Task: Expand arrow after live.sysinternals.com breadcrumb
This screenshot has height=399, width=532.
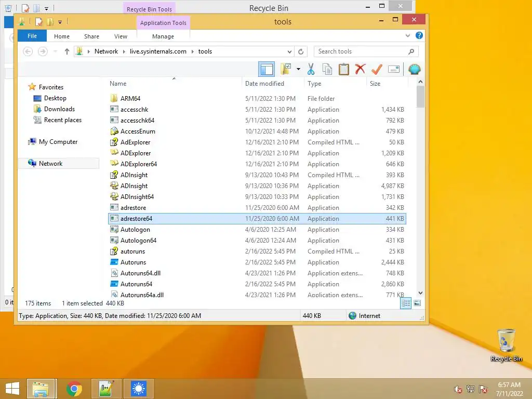Action: click(x=193, y=51)
